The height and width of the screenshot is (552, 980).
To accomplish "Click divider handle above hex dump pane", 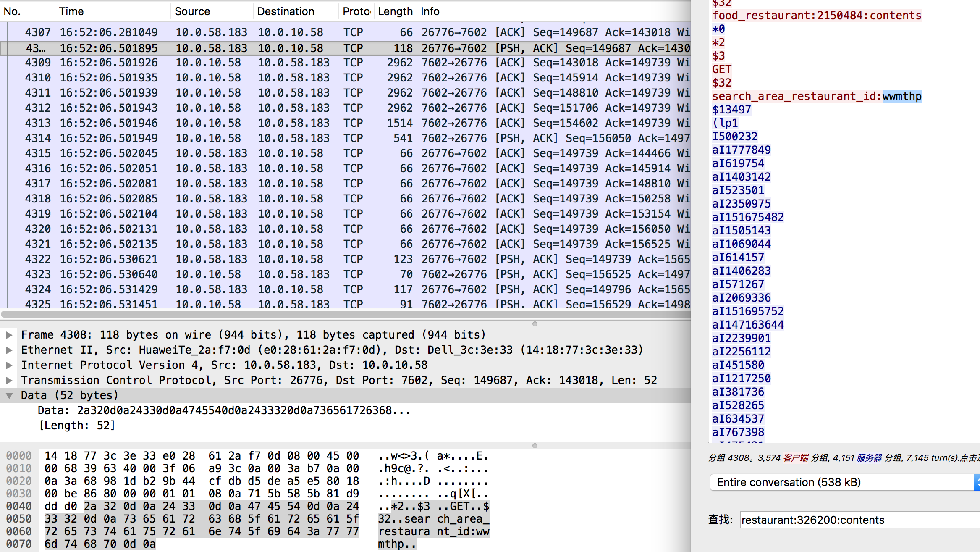I will (535, 446).
